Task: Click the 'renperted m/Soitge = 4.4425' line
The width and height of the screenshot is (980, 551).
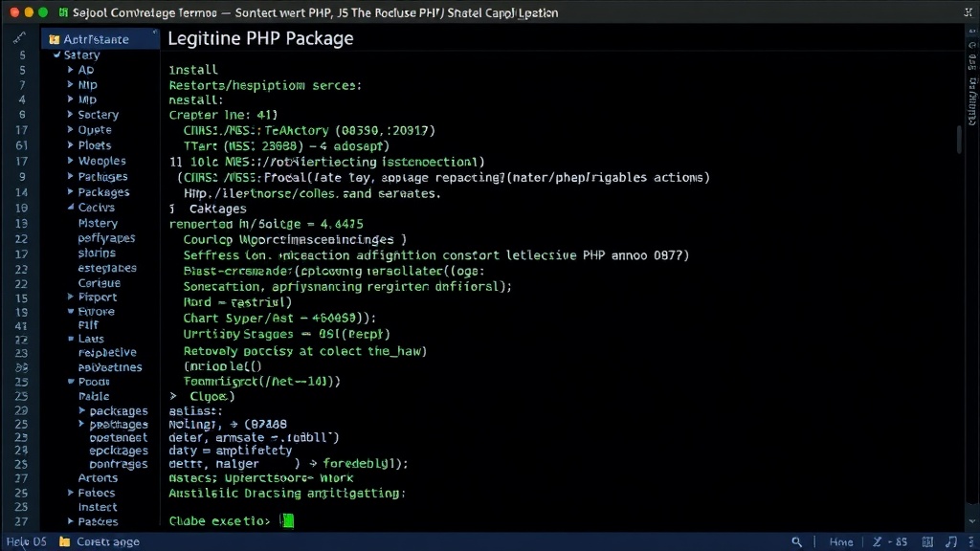Action: [x=266, y=224]
